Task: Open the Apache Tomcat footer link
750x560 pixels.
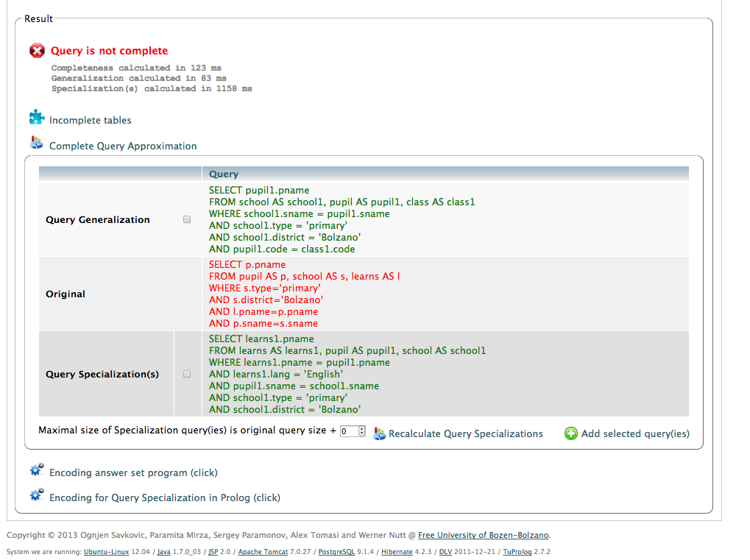Action: [x=263, y=552]
